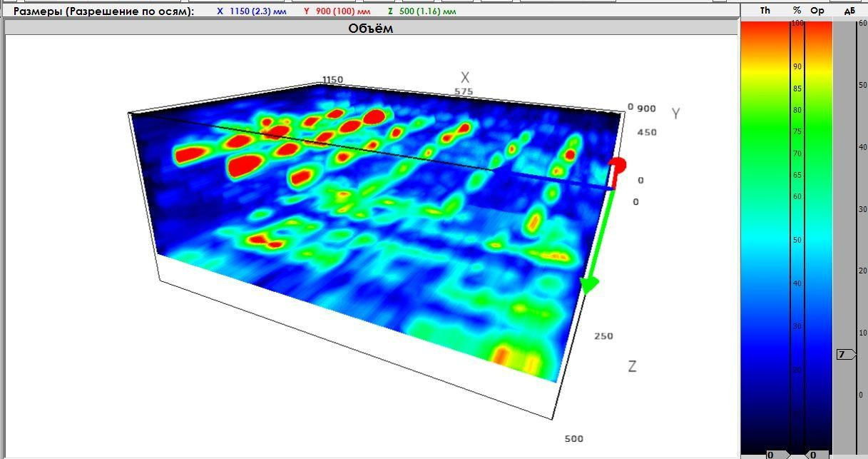
Task: Click the dB gain slider marker at 7
Action: click(x=845, y=355)
